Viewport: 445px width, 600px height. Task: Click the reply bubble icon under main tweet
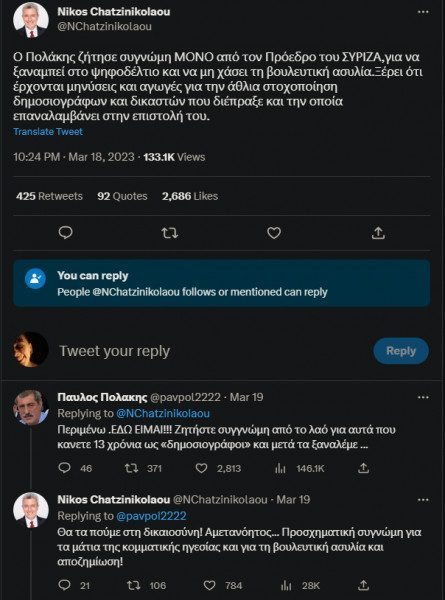(65, 233)
